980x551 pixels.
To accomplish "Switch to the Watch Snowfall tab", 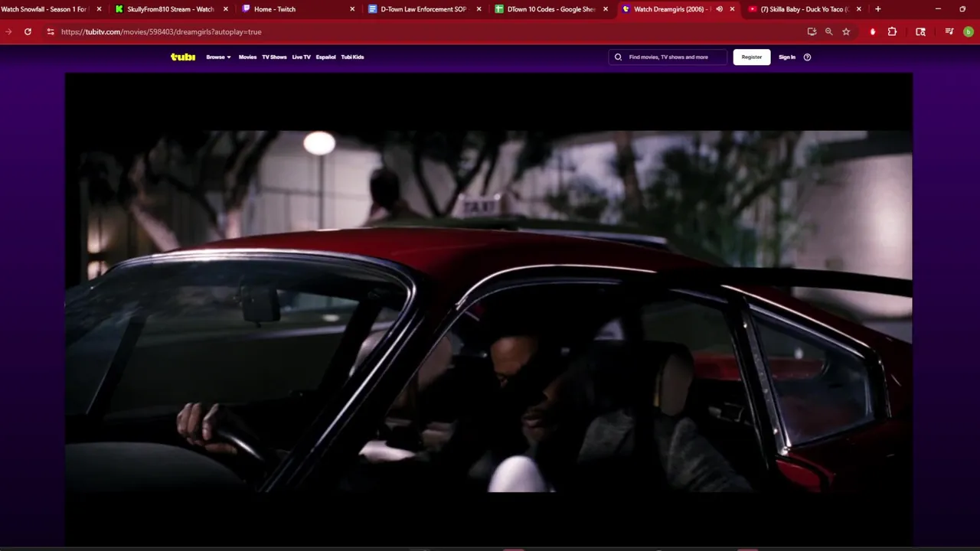I will click(44, 9).
